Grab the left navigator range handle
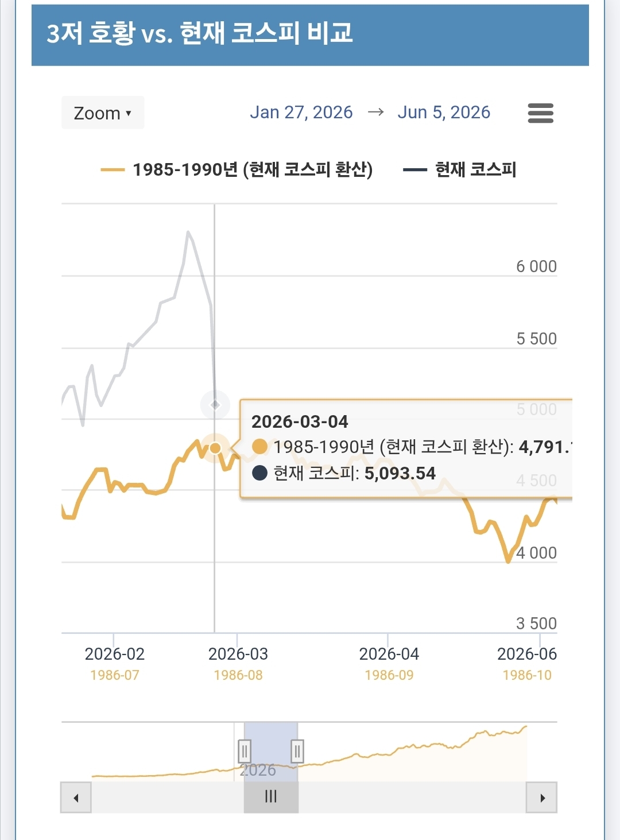 point(245,750)
